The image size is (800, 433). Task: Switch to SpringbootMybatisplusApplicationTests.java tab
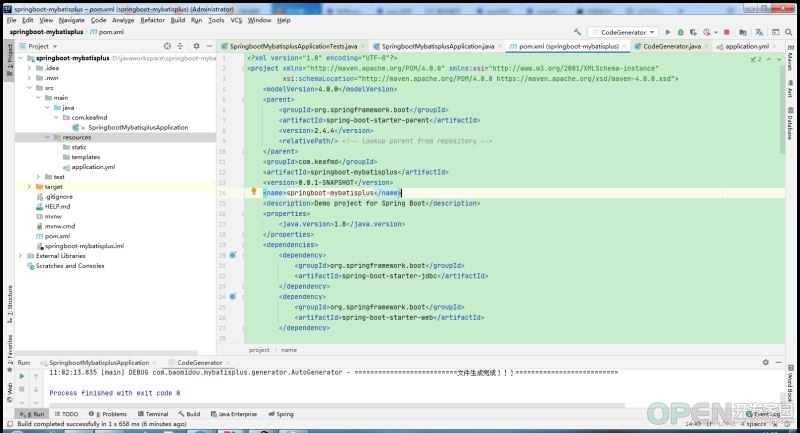[293, 46]
